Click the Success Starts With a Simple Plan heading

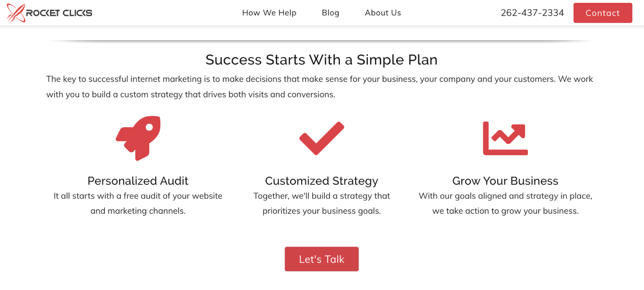pyautogui.click(x=322, y=60)
